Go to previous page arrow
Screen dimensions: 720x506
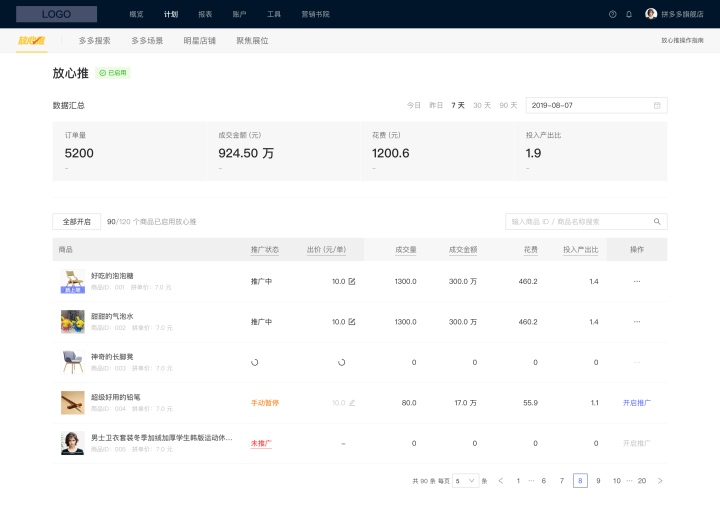tap(501, 481)
